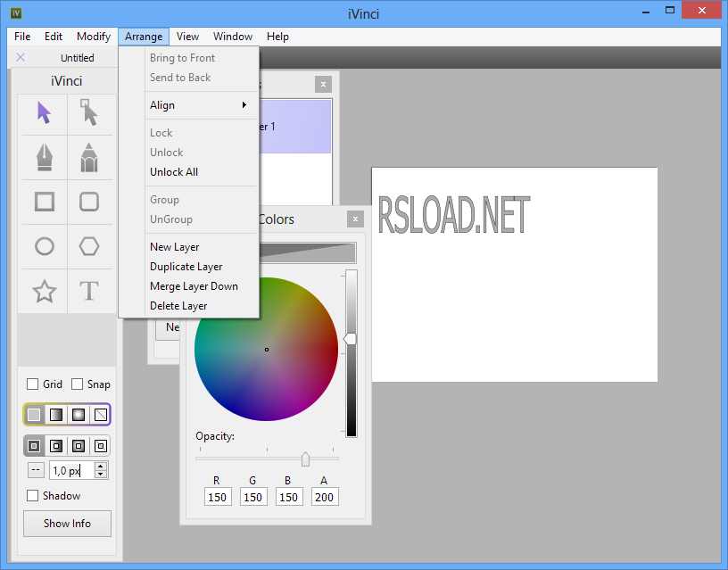
Task: Choose the radial gradient fill style
Action: (x=79, y=415)
